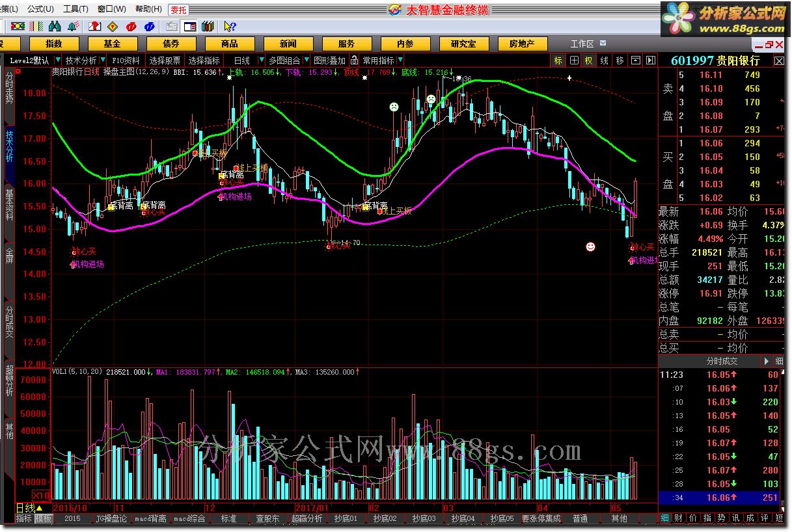Toggle the 线 line drawing button

click(x=604, y=60)
